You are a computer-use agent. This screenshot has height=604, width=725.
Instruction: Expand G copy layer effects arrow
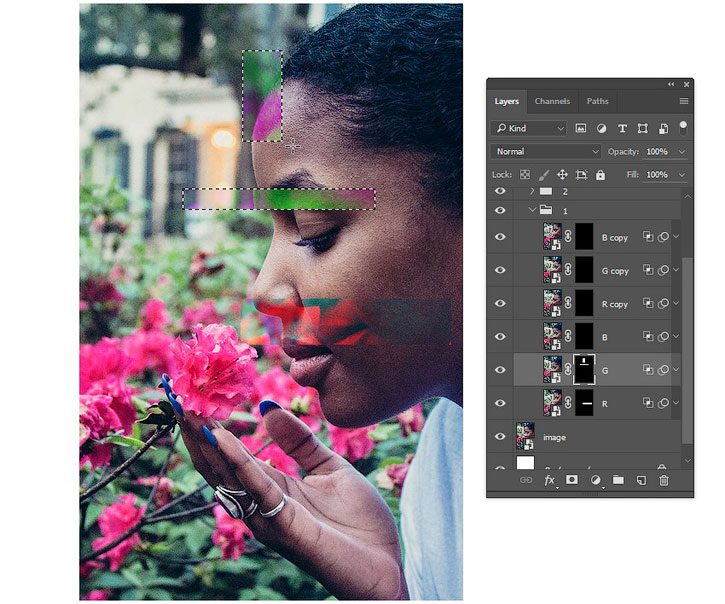pyautogui.click(x=676, y=270)
